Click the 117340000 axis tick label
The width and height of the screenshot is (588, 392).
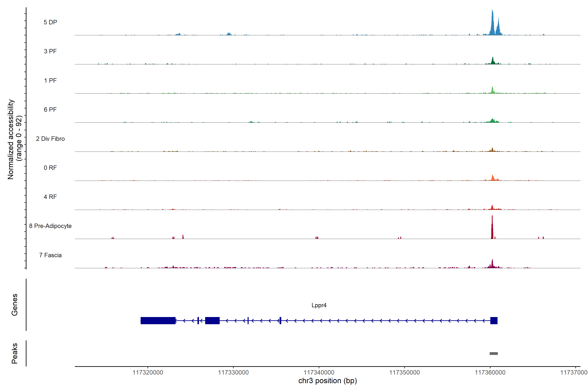(x=319, y=373)
